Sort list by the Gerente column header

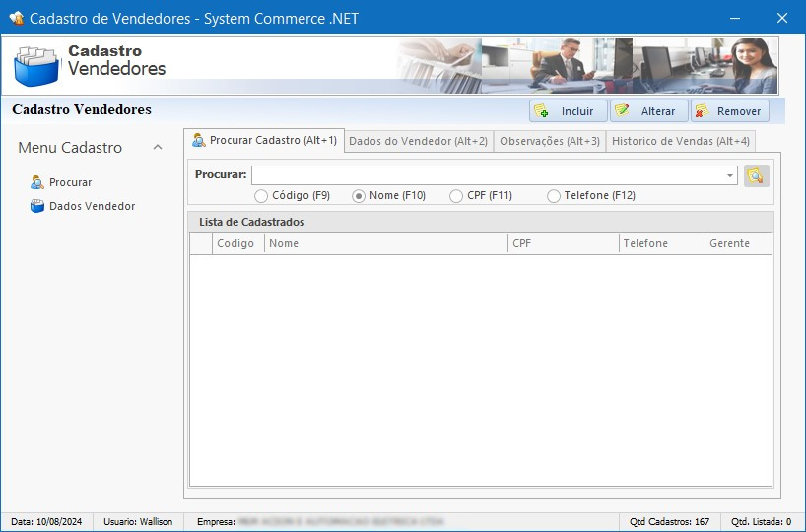click(x=735, y=243)
